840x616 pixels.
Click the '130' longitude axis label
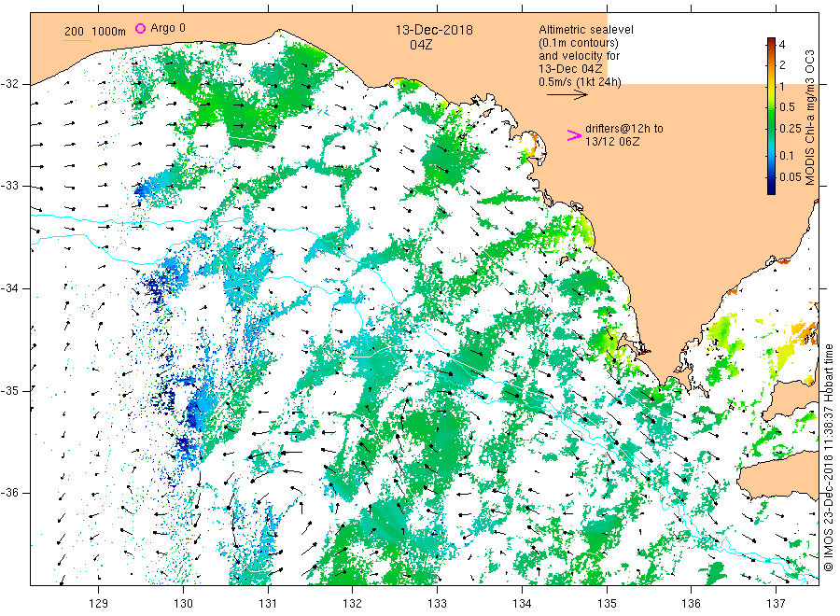183,604
